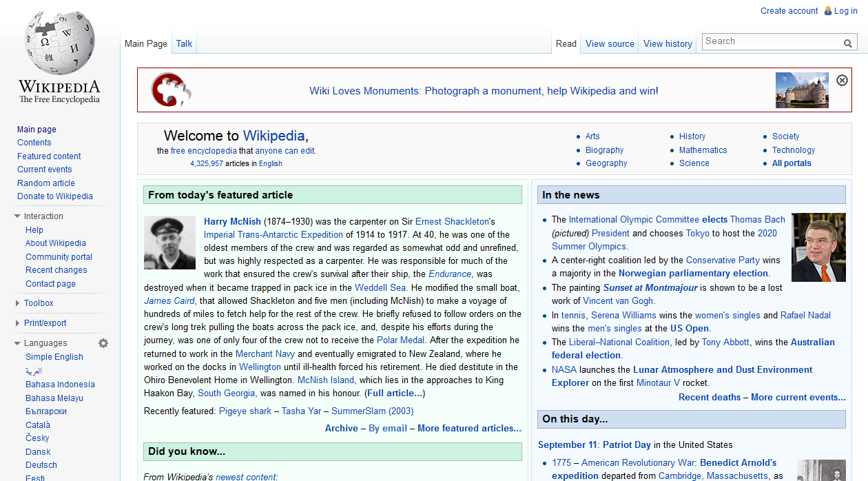Open Current events sidebar link
This screenshot has height=481, width=868.
45,170
